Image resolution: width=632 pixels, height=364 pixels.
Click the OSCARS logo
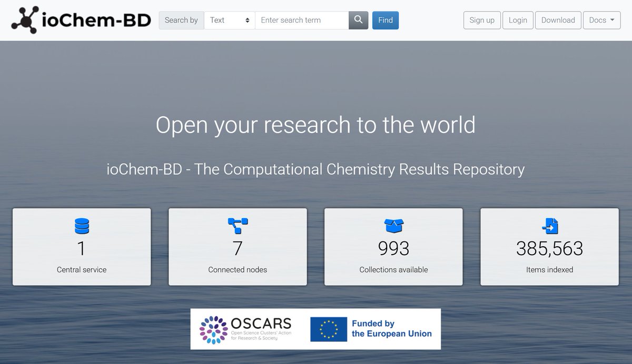tap(245, 329)
